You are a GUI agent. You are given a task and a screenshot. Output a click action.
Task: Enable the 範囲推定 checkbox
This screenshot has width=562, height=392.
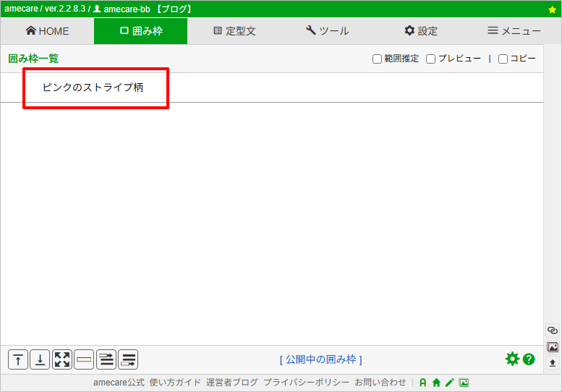[377, 59]
